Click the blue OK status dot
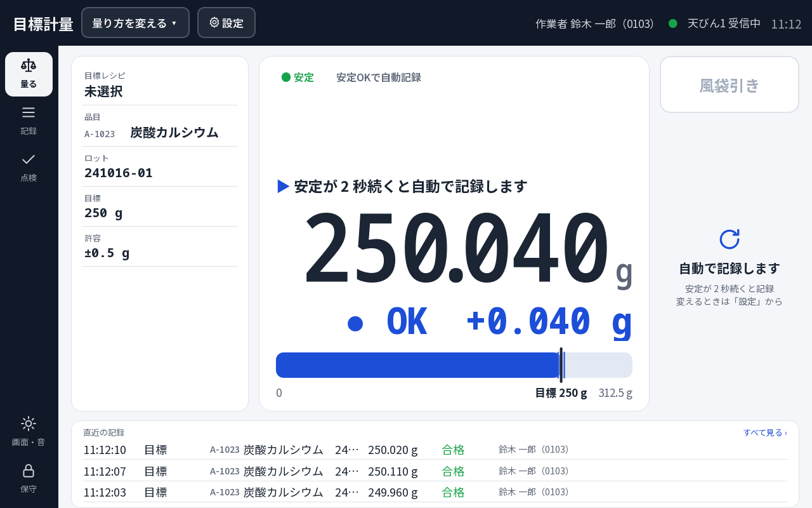The width and height of the screenshot is (812, 508). (x=355, y=324)
